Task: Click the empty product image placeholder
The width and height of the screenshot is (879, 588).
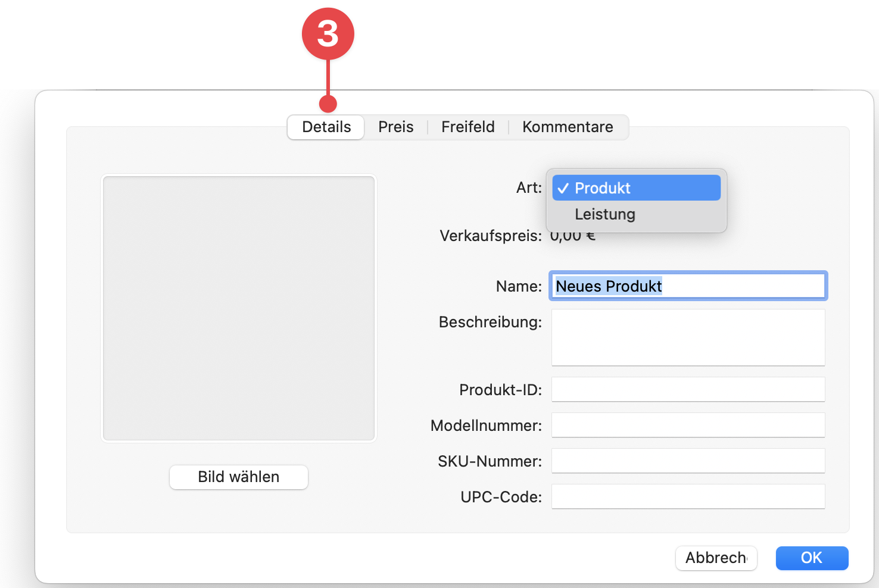Action: coord(239,308)
